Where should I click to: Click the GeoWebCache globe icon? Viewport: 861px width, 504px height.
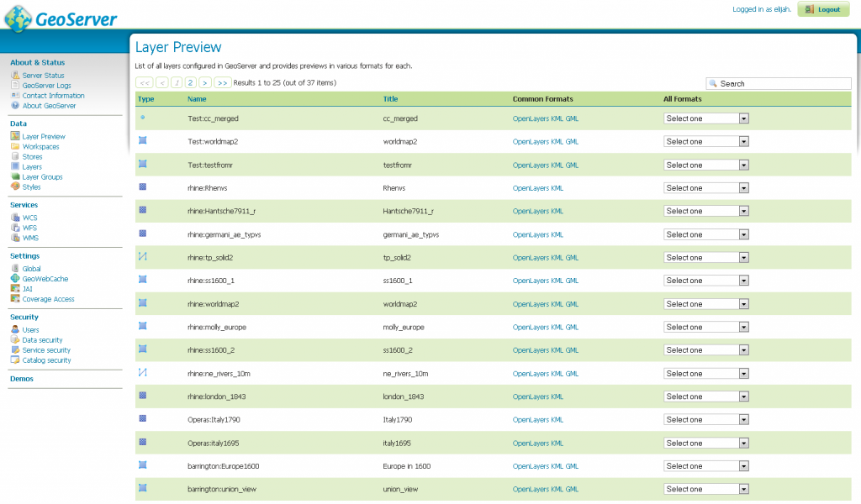point(15,279)
